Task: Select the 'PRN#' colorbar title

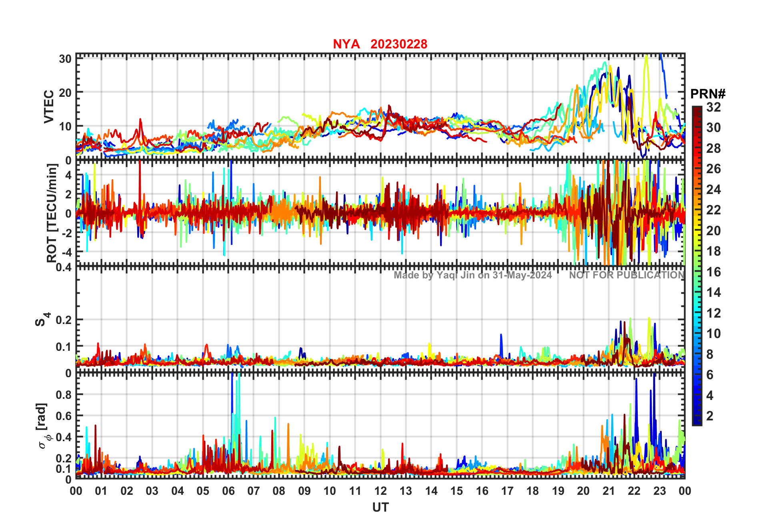Action: (708, 94)
